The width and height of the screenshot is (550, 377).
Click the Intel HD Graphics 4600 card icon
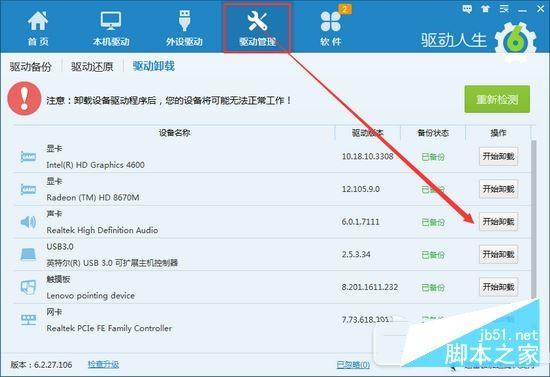(28, 156)
